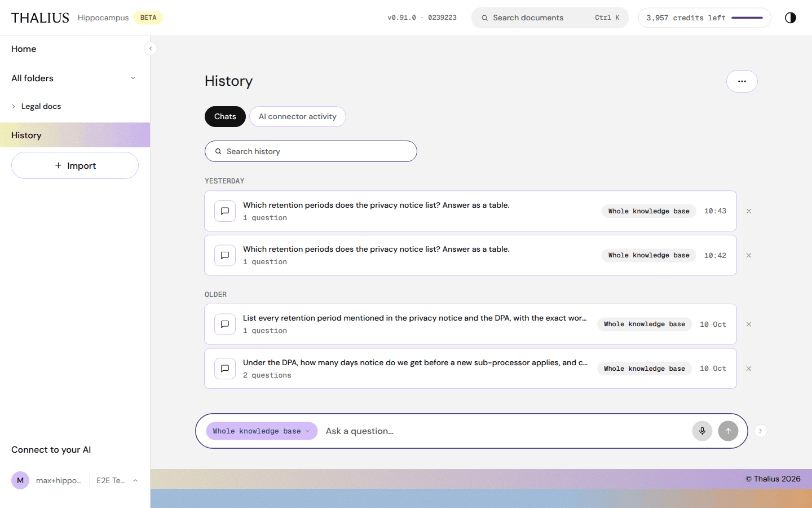Click the Legal docs folder name

click(41, 106)
